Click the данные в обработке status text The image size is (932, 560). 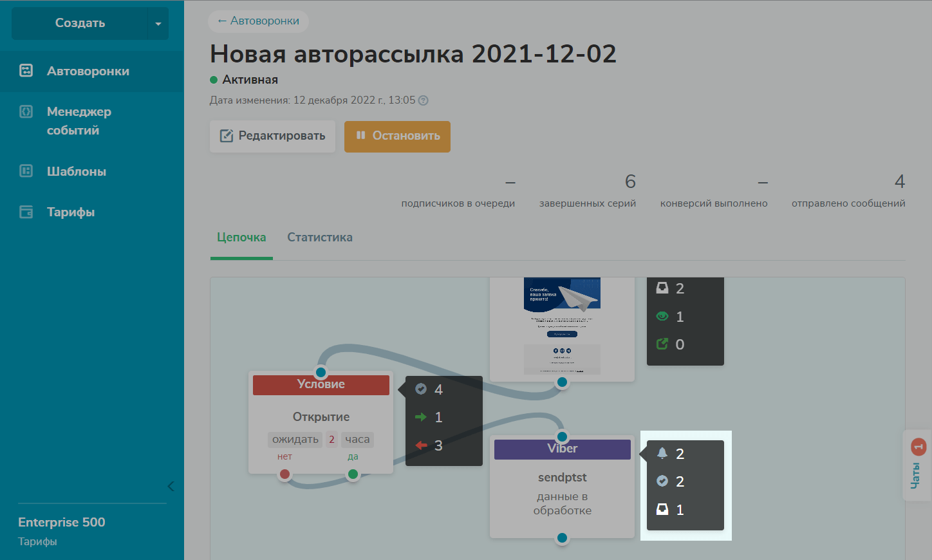tap(563, 503)
